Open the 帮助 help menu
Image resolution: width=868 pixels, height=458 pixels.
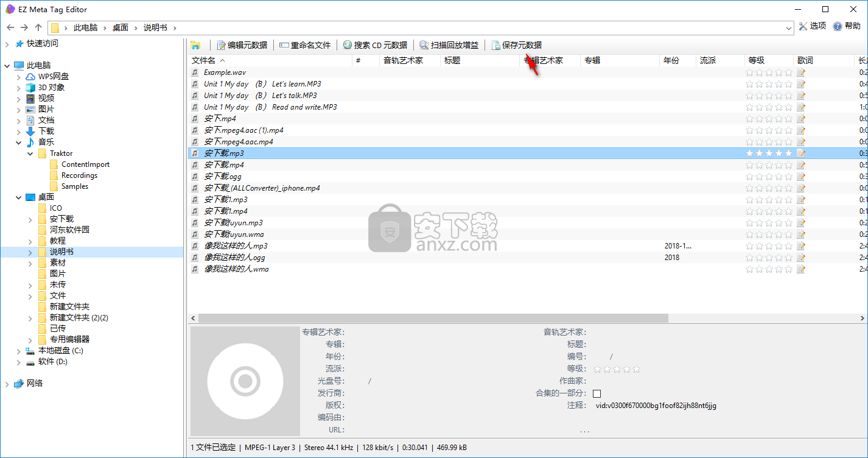pos(847,26)
